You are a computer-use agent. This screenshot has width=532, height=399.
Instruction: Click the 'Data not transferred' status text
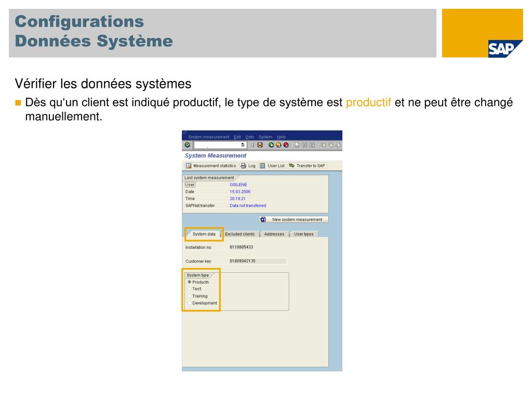coord(248,206)
